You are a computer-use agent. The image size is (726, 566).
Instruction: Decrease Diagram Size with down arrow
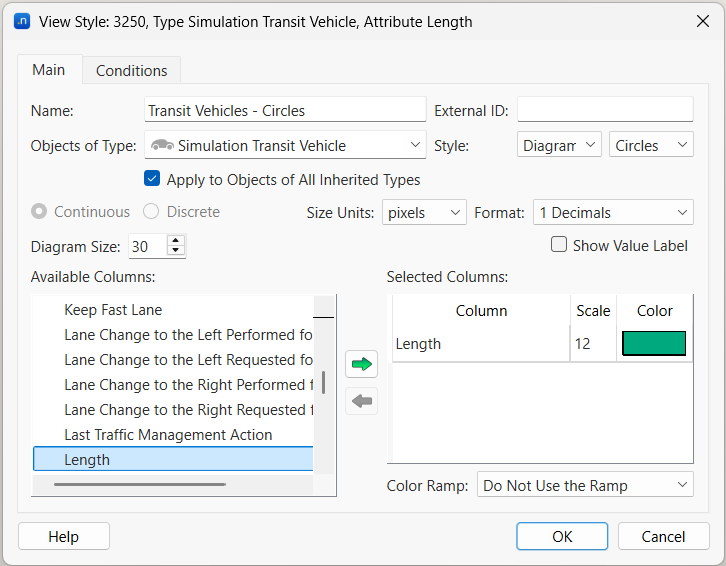pos(176,251)
